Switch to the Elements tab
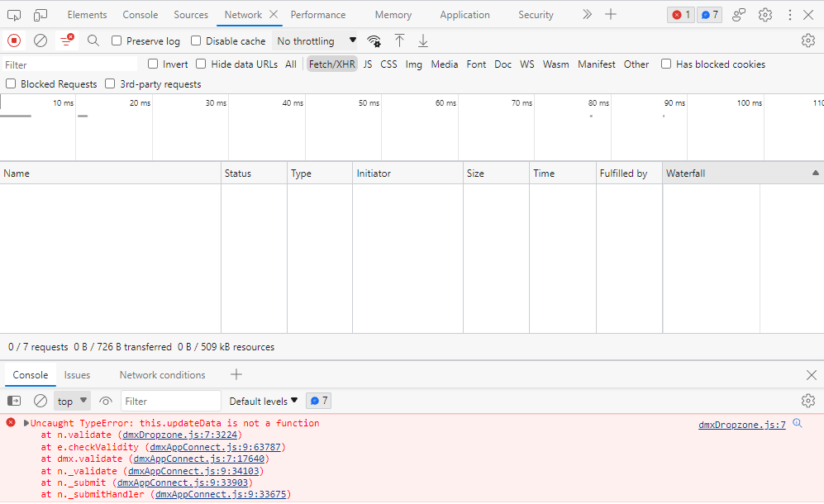 tap(88, 15)
